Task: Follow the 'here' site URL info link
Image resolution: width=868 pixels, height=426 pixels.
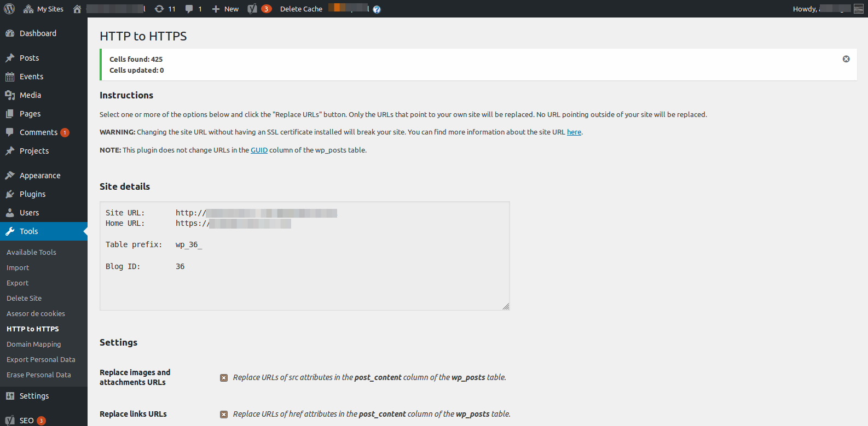Action: (x=574, y=132)
